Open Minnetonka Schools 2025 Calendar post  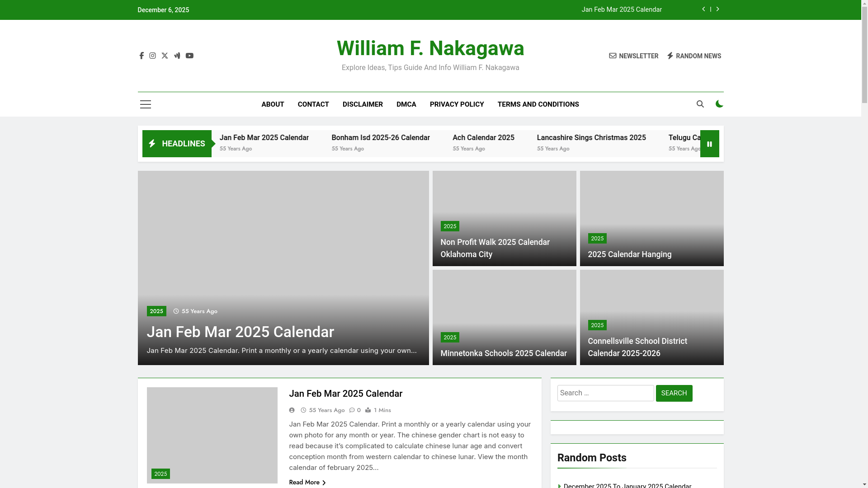[x=504, y=353]
